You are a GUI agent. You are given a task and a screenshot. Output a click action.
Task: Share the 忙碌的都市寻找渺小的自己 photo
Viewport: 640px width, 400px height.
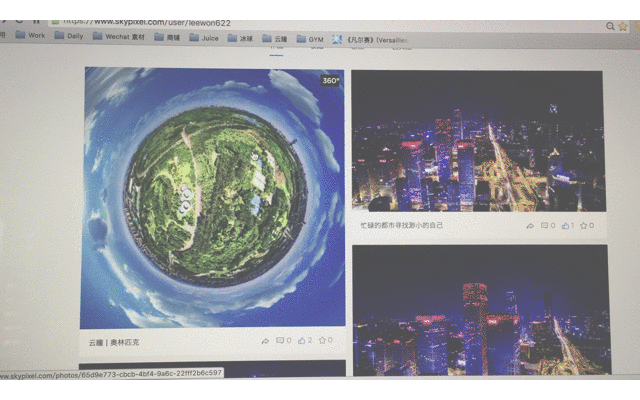coord(530,226)
